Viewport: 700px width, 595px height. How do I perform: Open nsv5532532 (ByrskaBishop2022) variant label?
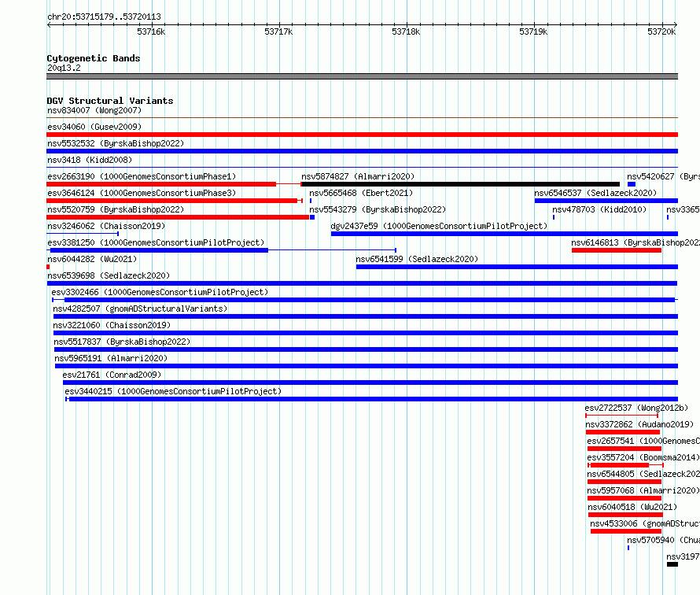[116, 143]
